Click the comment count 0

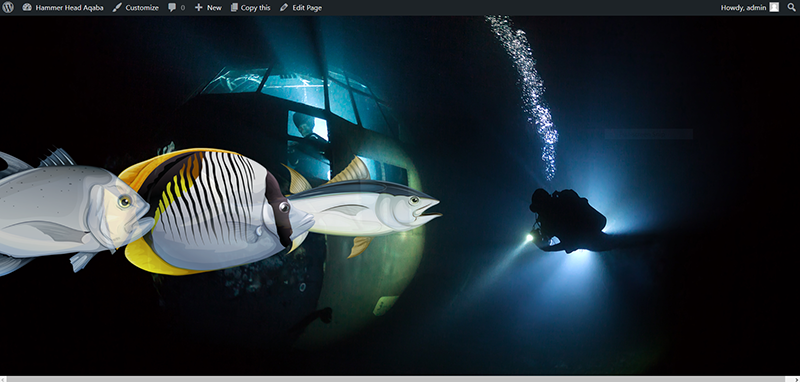pyautogui.click(x=183, y=8)
